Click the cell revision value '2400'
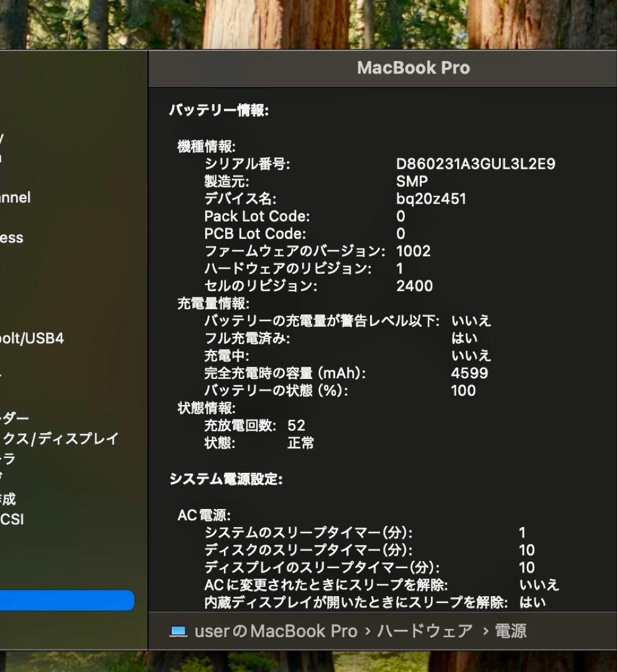This screenshot has width=617, height=672. [414, 286]
